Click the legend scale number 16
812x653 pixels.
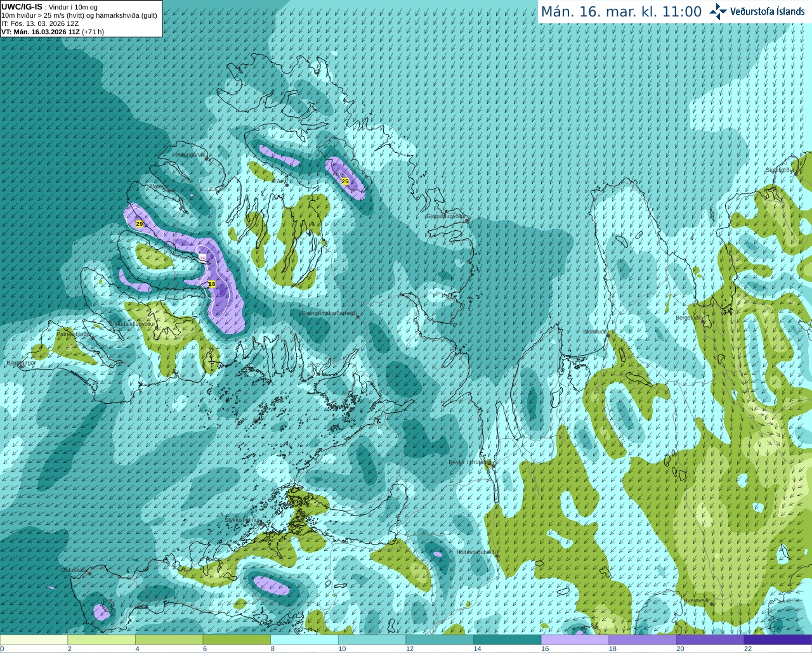pyautogui.click(x=545, y=649)
